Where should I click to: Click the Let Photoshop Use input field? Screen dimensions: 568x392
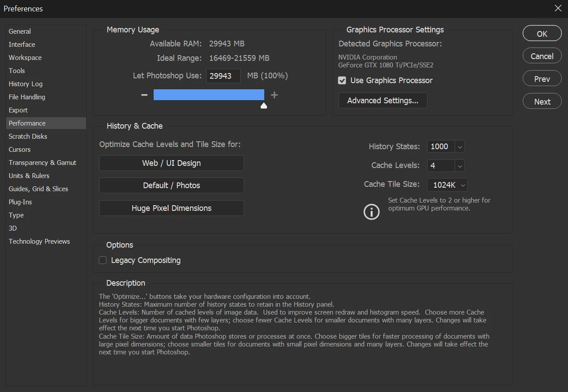pyautogui.click(x=223, y=76)
